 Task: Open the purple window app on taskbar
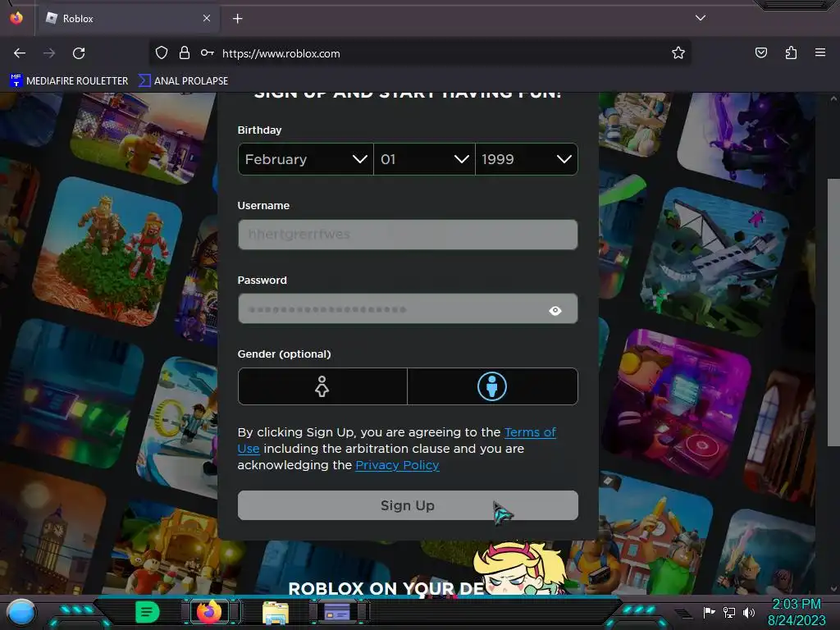(x=337, y=612)
